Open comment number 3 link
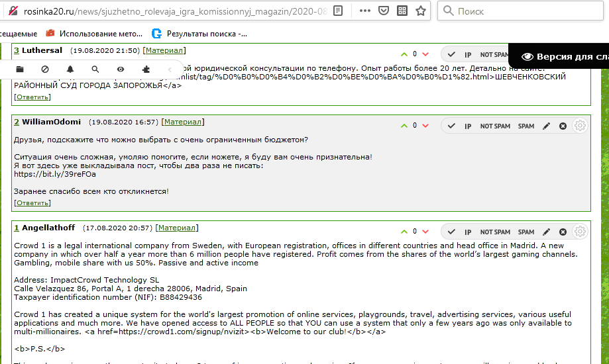The height and width of the screenshot is (364, 609). [17, 50]
